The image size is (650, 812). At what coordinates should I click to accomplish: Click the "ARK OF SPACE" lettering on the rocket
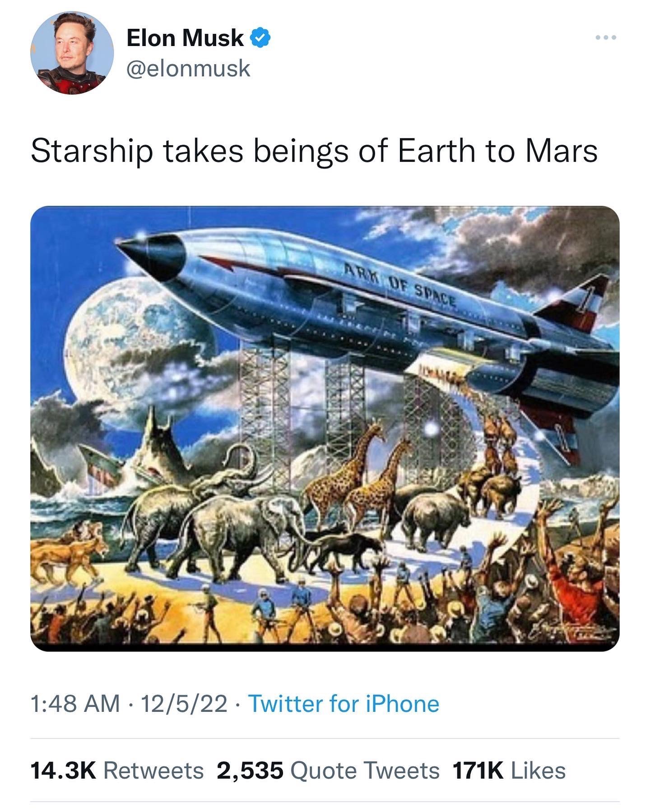[x=399, y=288]
